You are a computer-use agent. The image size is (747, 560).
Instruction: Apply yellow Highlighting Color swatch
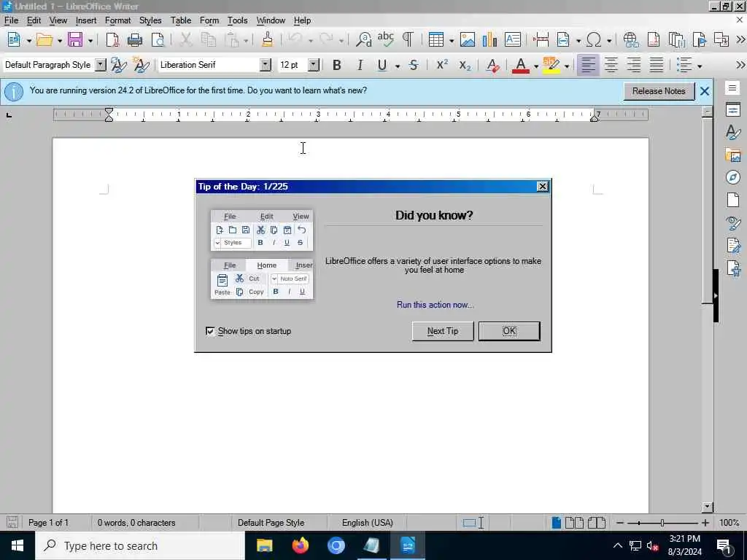click(551, 65)
